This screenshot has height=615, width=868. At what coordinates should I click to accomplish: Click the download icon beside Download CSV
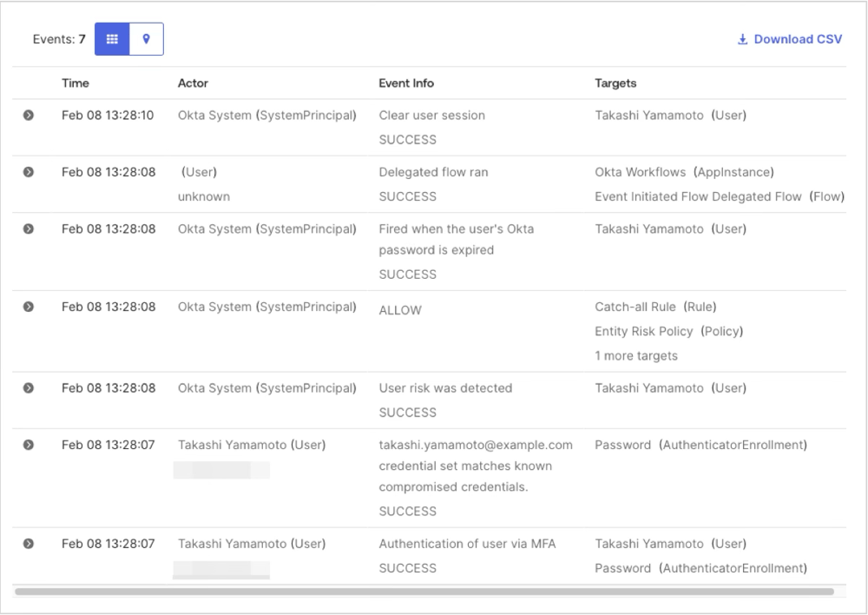coord(742,38)
